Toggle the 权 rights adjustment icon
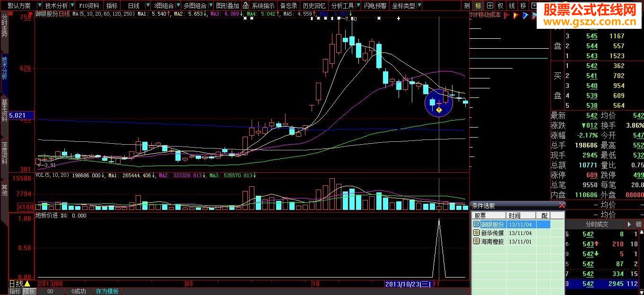This screenshot has height=295, width=644. pos(501,6)
